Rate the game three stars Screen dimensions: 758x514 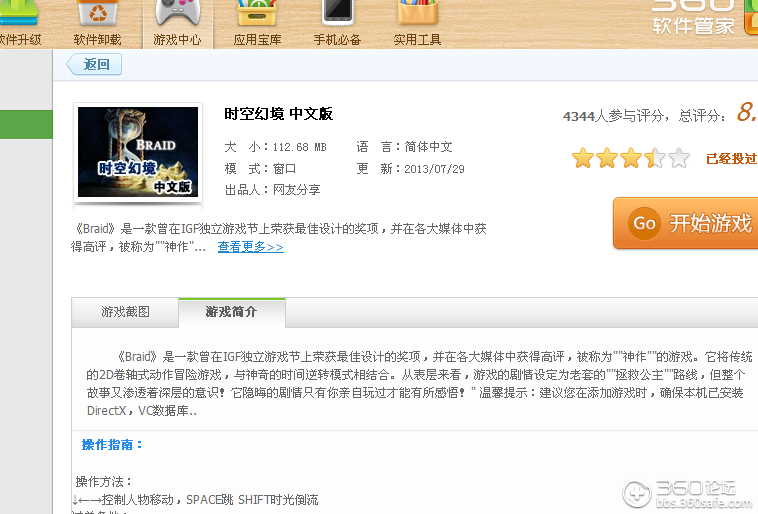coord(631,158)
